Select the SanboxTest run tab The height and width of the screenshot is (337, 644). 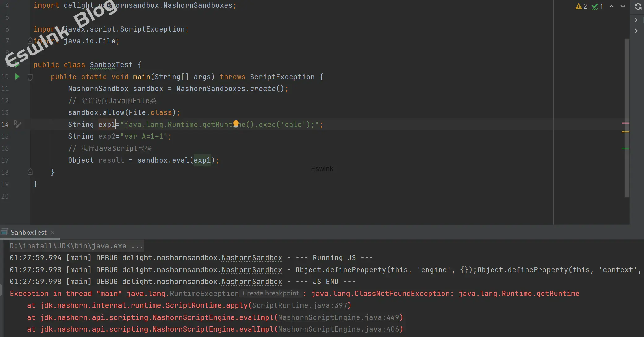(28, 232)
